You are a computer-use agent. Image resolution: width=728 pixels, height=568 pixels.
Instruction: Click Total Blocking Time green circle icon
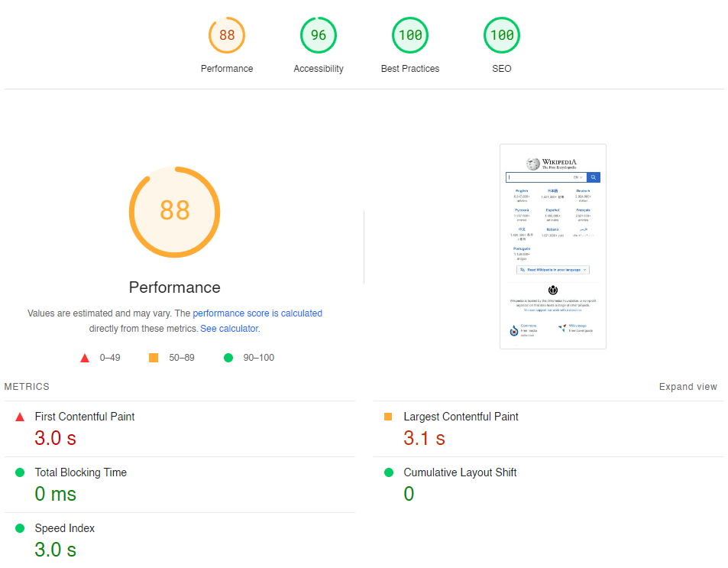[x=20, y=472]
